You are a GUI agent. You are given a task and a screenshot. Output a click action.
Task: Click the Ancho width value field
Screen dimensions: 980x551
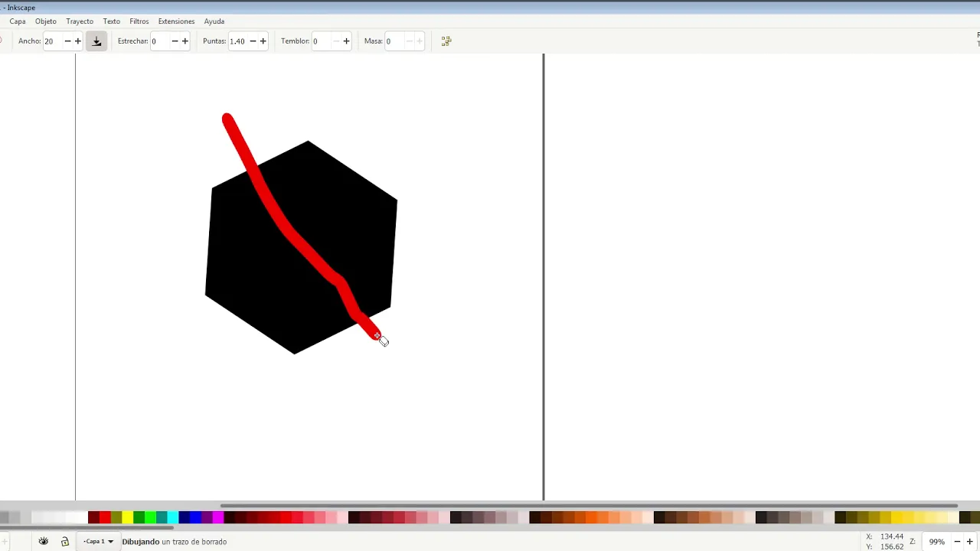click(52, 41)
